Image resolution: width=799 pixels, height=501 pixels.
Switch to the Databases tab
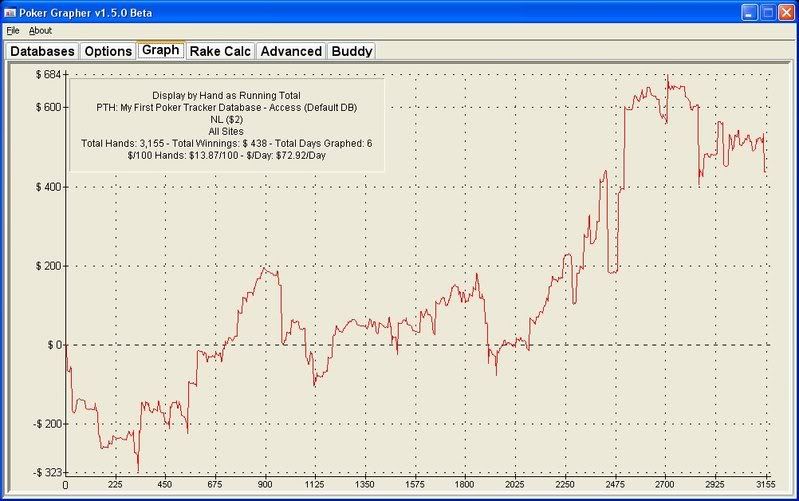coord(42,51)
